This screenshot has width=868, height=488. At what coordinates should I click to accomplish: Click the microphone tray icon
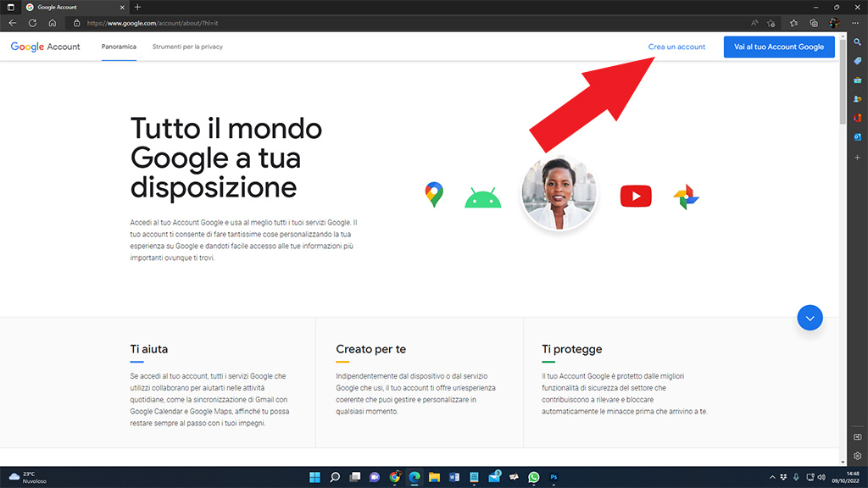pos(796,477)
